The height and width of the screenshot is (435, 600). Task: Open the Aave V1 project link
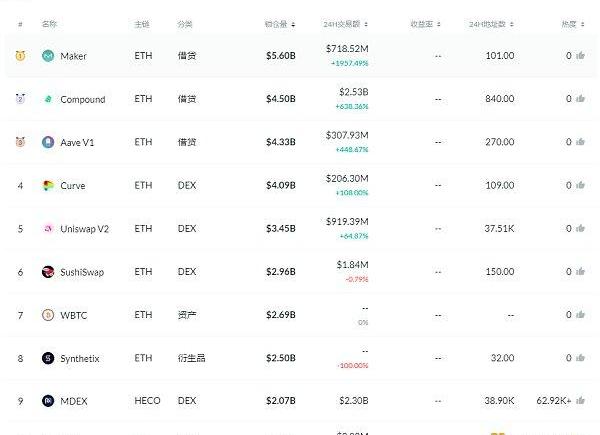point(77,143)
